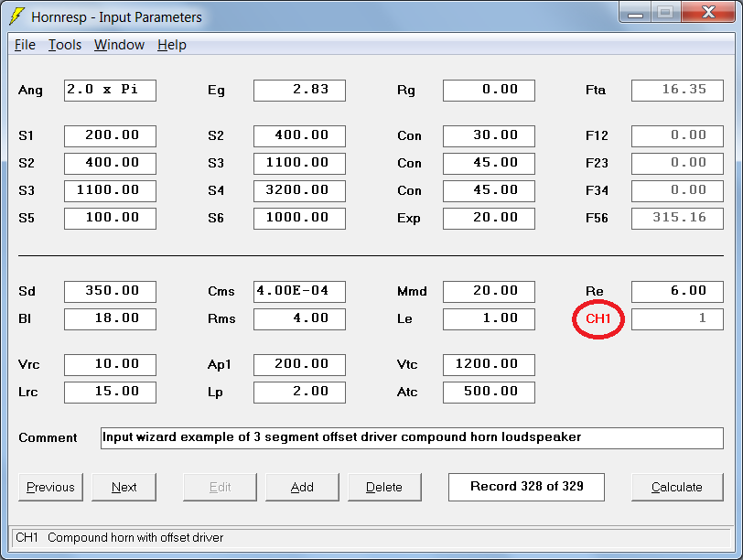Screen dimensions: 743x560
Task: Click the F34 field
Action: coord(678,191)
